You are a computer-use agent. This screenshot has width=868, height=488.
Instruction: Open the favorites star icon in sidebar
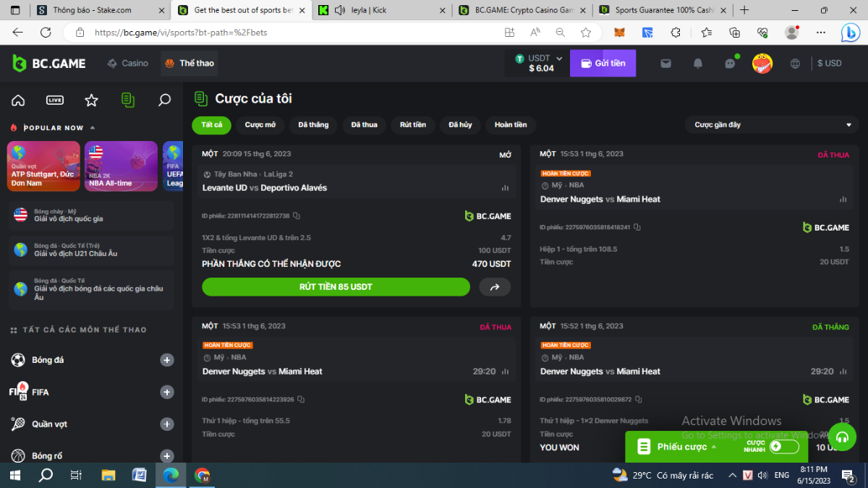click(91, 100)
